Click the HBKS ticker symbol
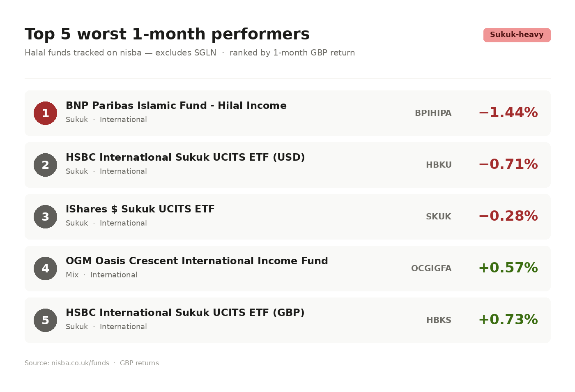 click(439, 321)
